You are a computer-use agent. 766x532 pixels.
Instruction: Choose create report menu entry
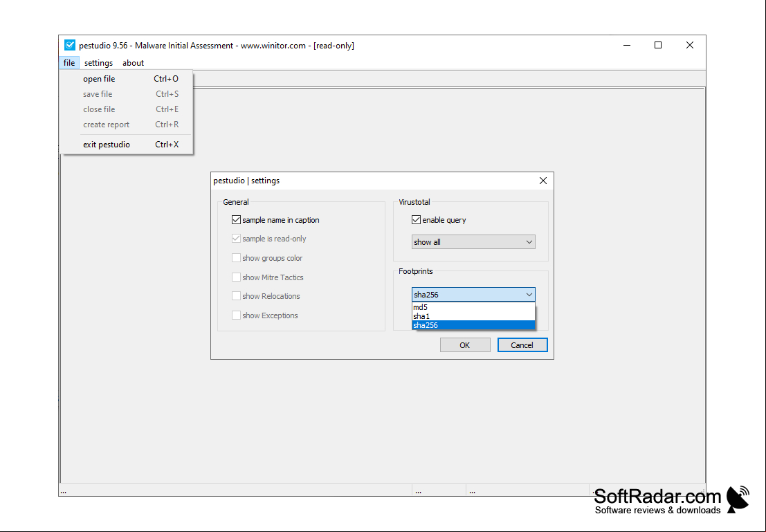(x=127, y=124)
